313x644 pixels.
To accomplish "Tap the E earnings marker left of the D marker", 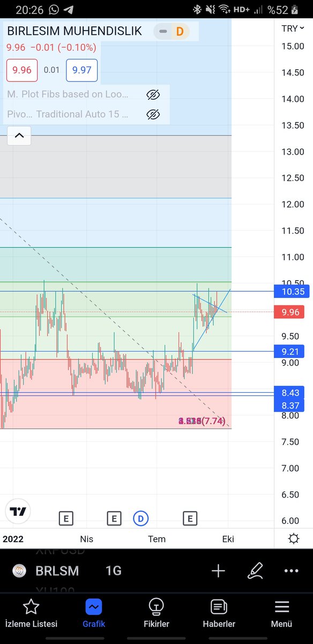I will click(x=114, y=518).
